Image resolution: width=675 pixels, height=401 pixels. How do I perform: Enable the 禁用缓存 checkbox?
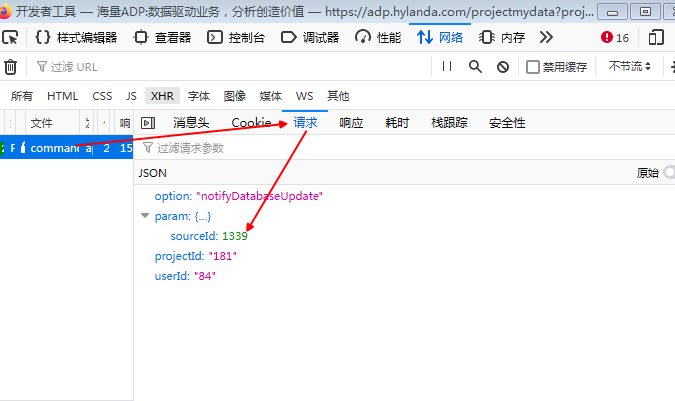tap(533, 67)
